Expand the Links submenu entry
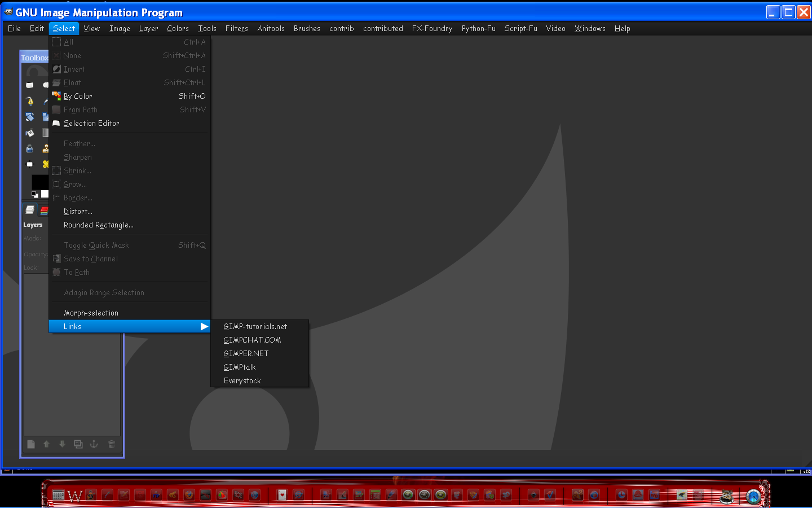Image resolution: width=812 pixels, height=508 pixels. click(x=130, y=326)
